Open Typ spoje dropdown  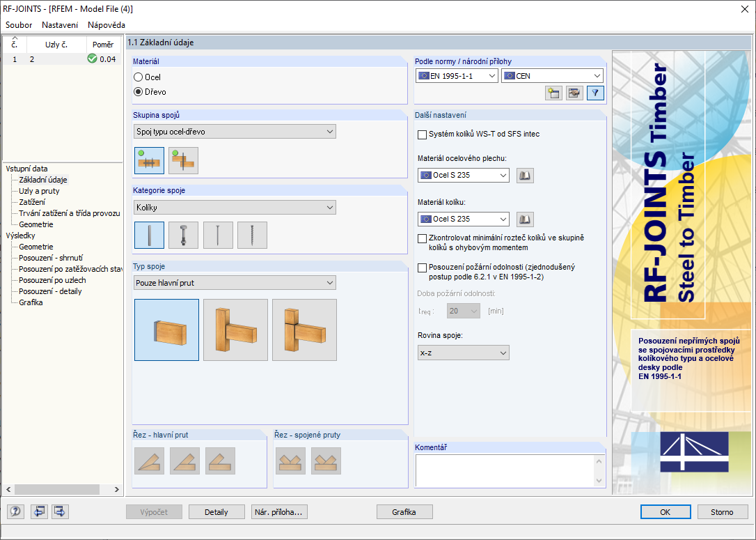[235, 283]
